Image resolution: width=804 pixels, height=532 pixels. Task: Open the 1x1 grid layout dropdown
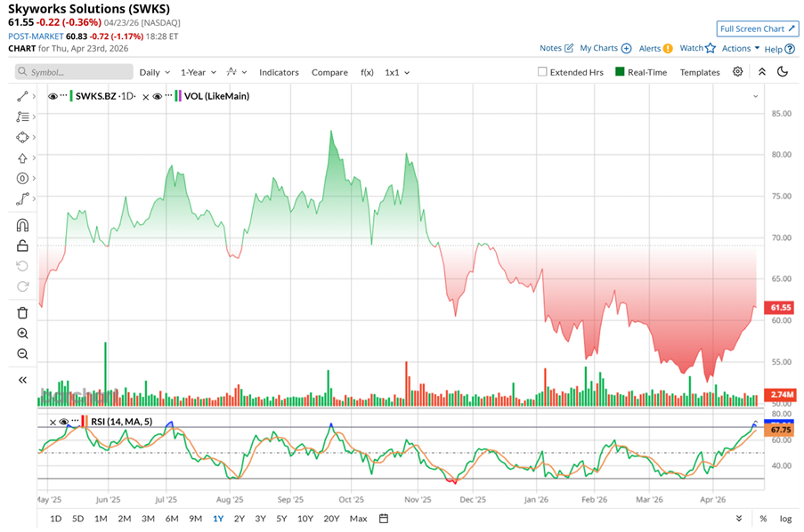point(397,72)
